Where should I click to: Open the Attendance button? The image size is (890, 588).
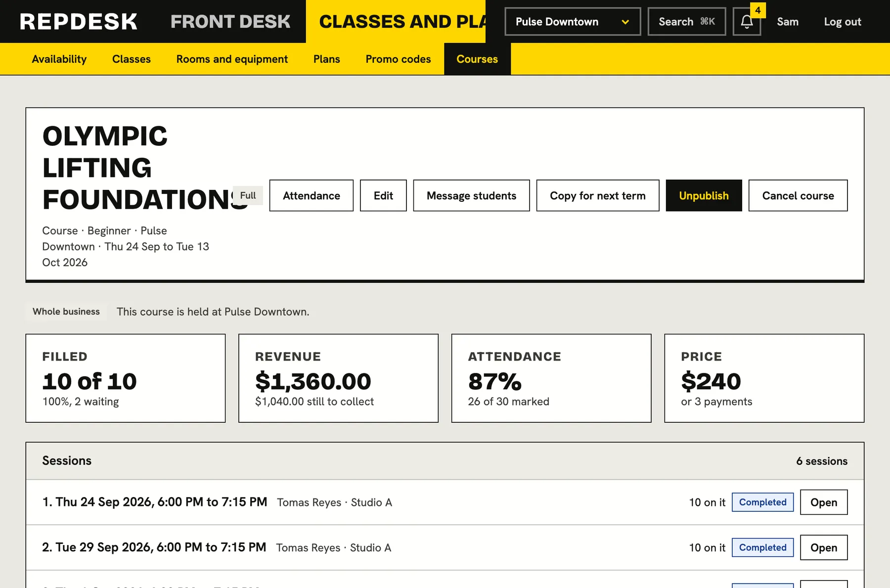tap(311, 195)
